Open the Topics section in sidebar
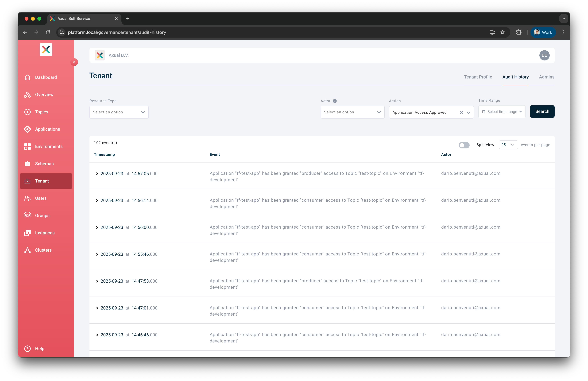The image size is (588, 381). [42, 112]
